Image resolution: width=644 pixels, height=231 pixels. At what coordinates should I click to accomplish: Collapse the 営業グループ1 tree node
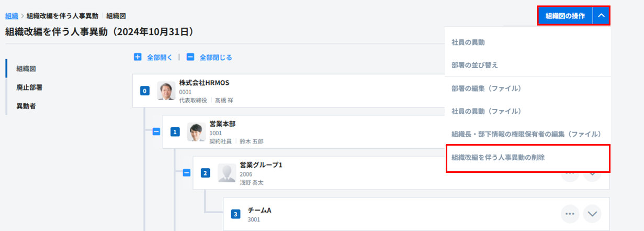[x=186, y=173]
